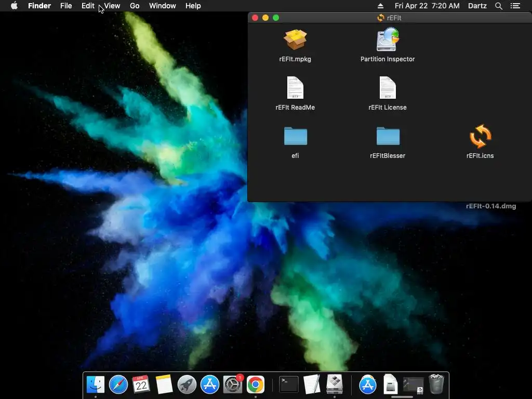Open App Store icon next to Launchpad

210,384
